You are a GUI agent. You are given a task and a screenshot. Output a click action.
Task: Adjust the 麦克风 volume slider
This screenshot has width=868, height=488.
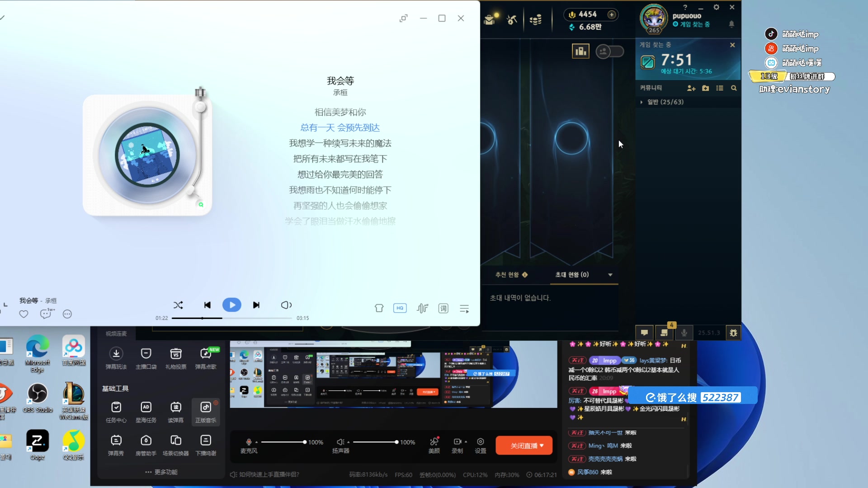point(283,442)
